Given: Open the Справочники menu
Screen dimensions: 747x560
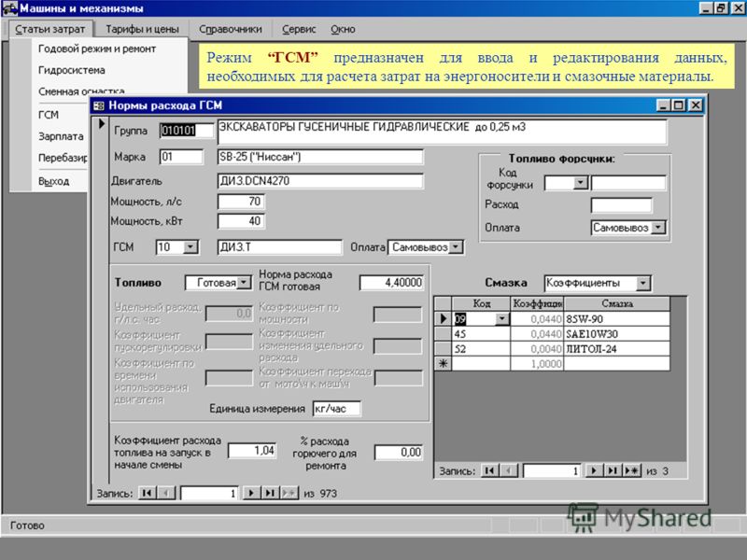Looking at the screenshot, I should tap(231, 29).
